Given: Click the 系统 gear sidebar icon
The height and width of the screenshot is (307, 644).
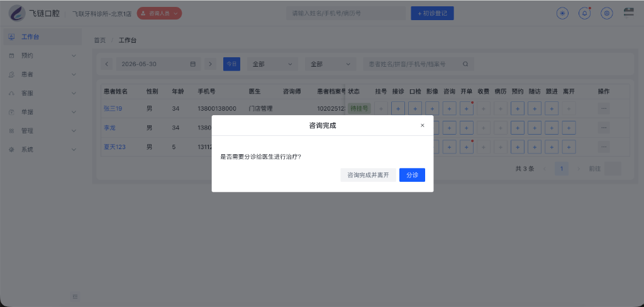Looking at the screenshot, I should (11, 150).
